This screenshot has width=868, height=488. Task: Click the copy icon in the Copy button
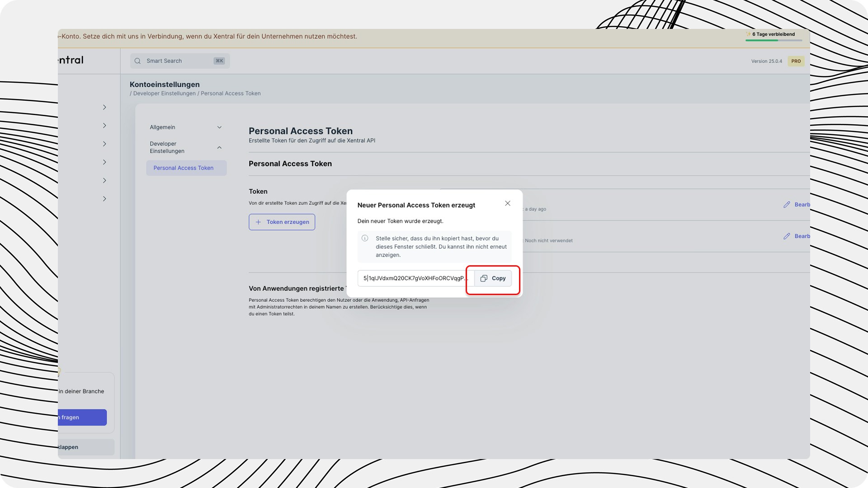tap(484, 278)
